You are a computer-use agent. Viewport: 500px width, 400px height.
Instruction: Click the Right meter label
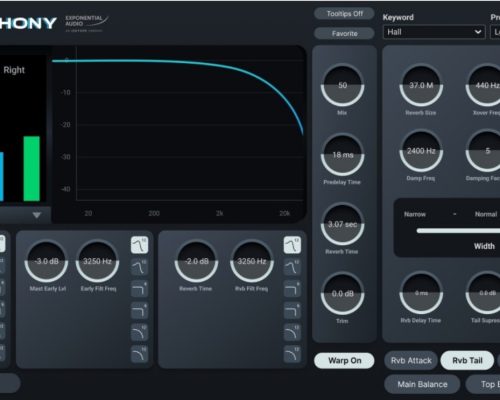click(x=14, y=70)
